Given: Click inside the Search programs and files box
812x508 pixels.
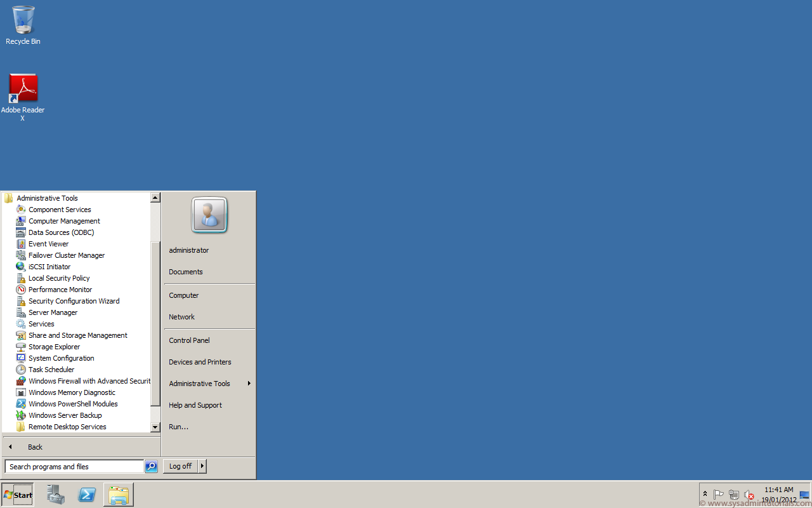Looking at the screenshot, I should [73, 466].
